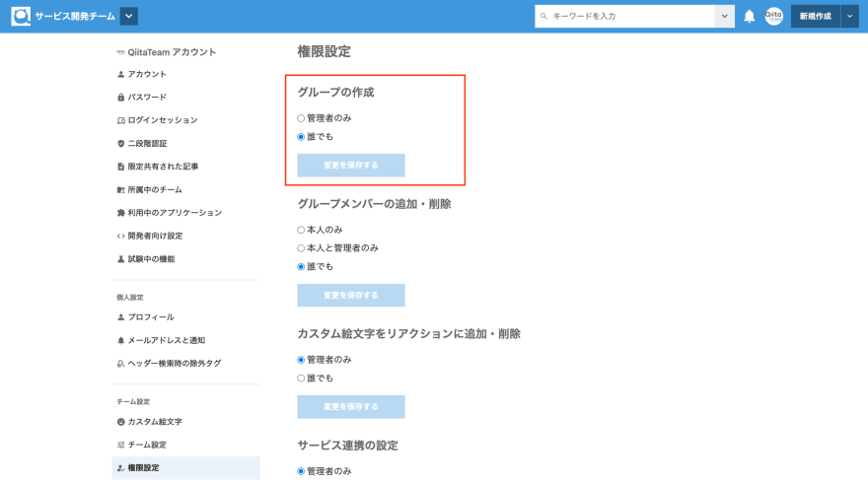
Task: Select 本人と管理者のみ option
Action: pos(301,248)
